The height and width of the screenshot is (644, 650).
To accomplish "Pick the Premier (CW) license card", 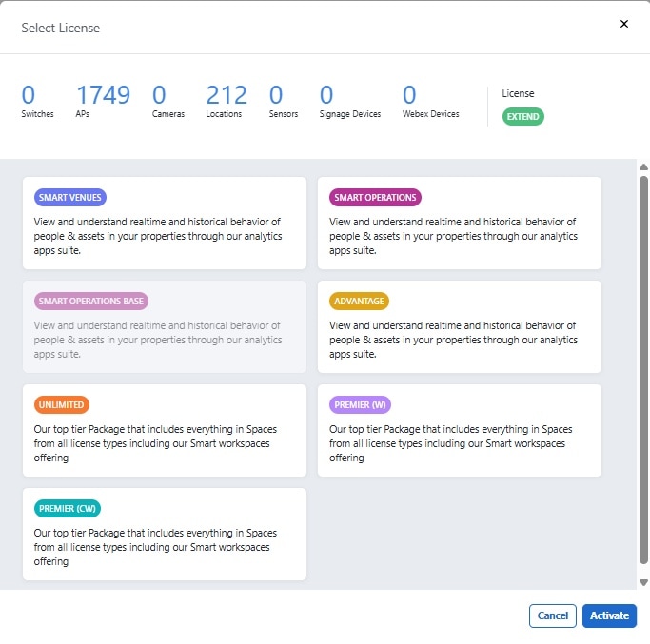I will tap(165, 534).
